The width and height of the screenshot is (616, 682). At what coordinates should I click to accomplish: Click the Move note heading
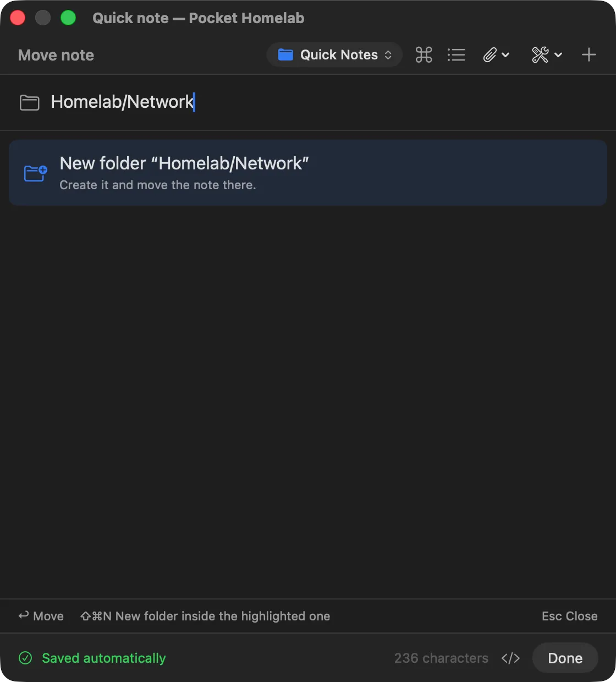(56, 55)
